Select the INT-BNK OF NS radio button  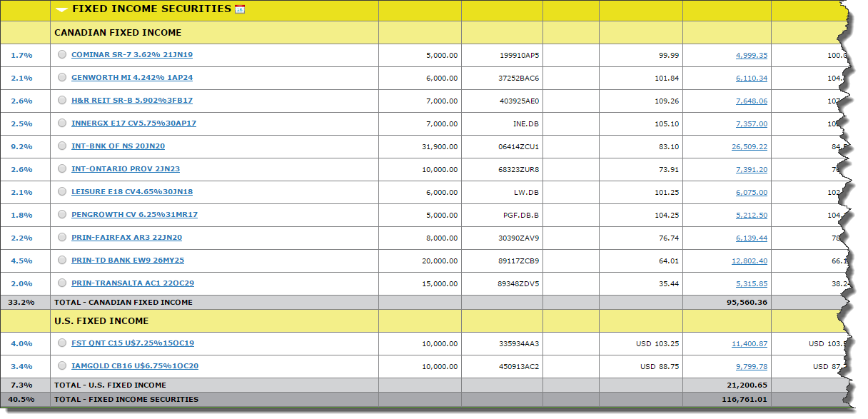pyautogui.click(x=62, y=146)
